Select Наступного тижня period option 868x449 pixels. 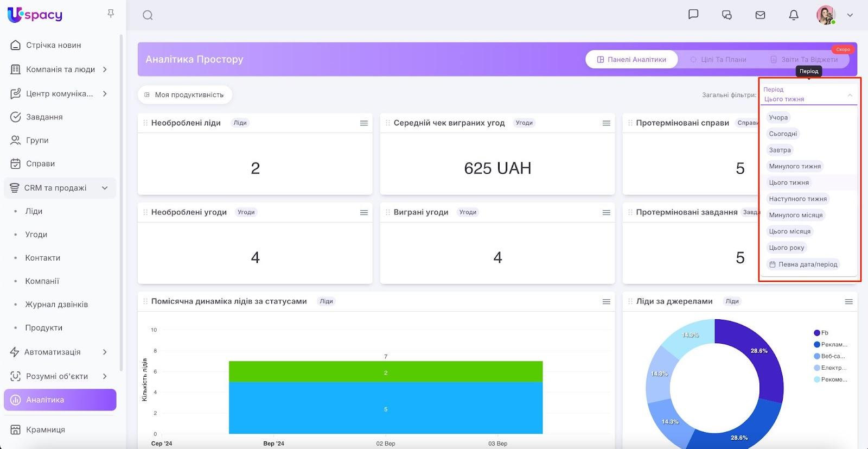click(x=797, y=199)
